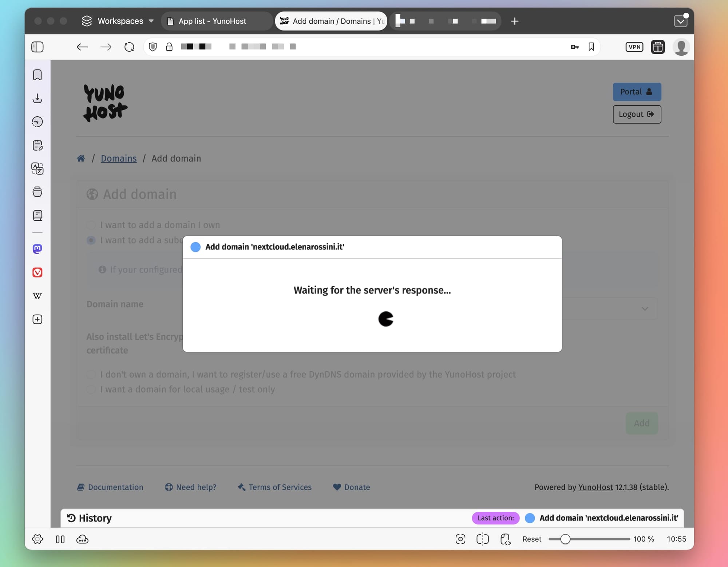728x567 pixels.
Task: Choose the free DynDNS domain option
Action: [x=91, y=374]
